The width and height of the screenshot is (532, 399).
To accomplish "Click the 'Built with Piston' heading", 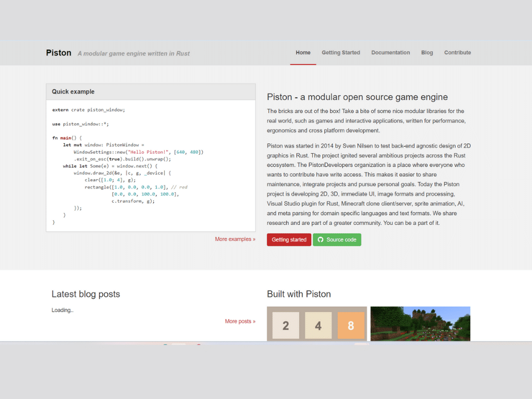I will click(299, 294).
